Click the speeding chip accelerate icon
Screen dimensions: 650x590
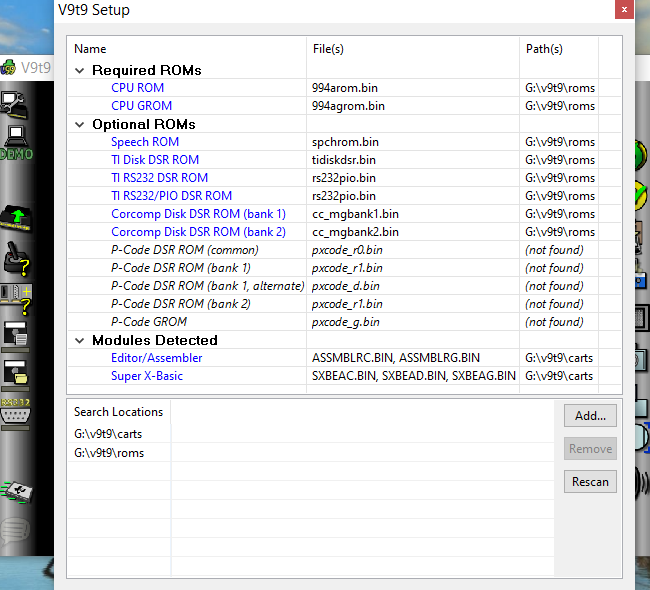point(17,492)
